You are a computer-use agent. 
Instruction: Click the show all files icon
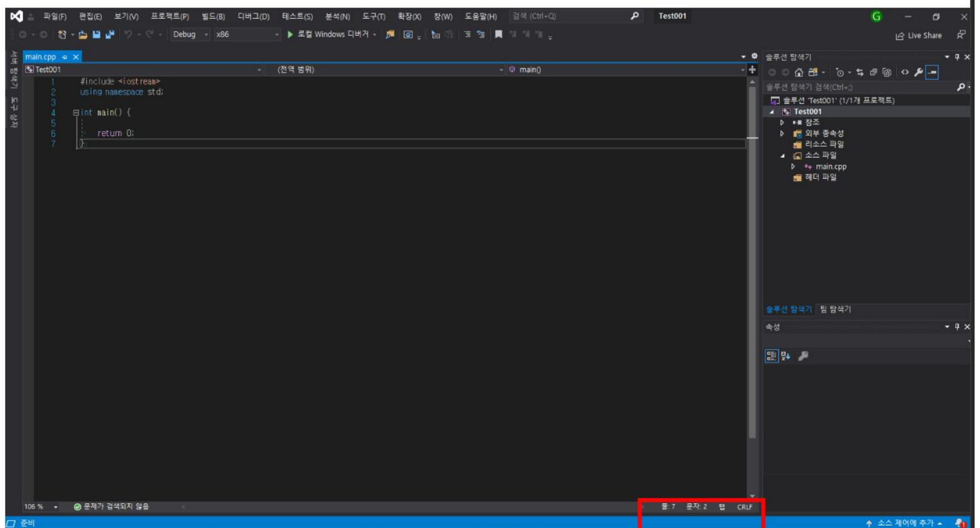pyautogui.click(x=887, y=72)
